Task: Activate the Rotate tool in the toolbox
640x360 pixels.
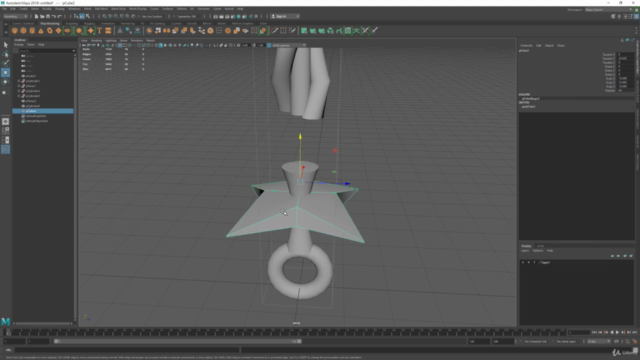Action: (5, 82)
